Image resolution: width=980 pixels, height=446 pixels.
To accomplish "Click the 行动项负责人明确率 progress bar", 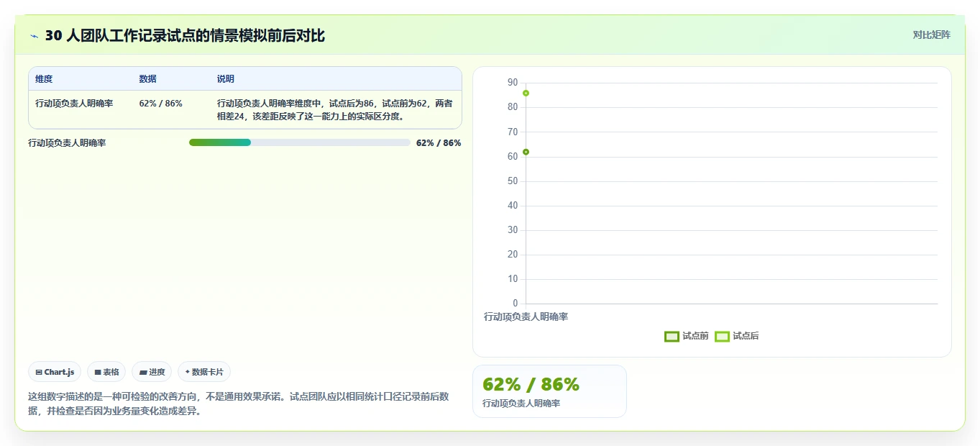I will click(299, 142).
